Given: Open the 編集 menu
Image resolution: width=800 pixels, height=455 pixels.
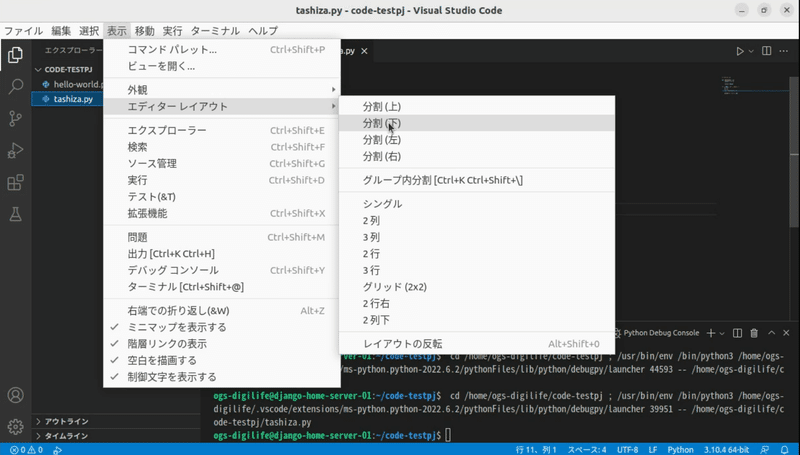Looking at the screenshot, I should pos(61,31).
